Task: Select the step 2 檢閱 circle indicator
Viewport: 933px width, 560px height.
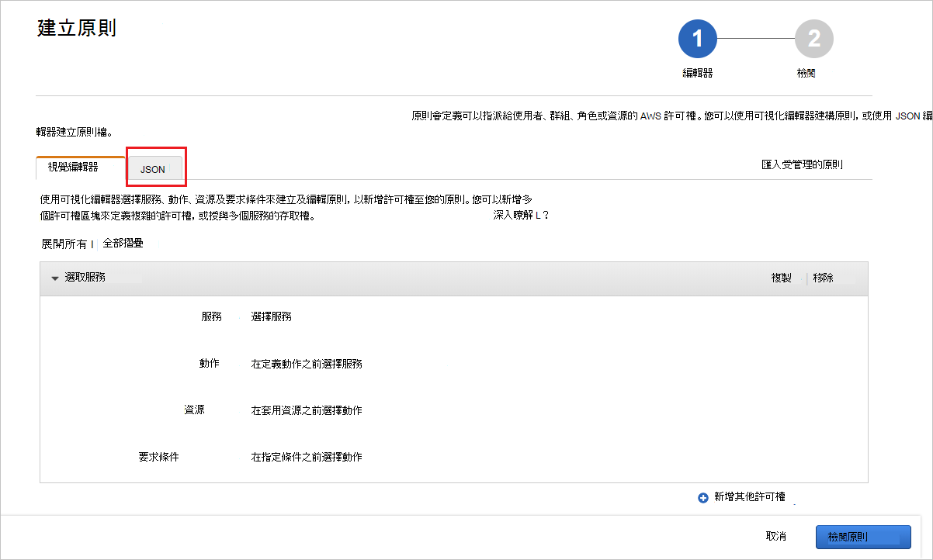Action: 813,38
